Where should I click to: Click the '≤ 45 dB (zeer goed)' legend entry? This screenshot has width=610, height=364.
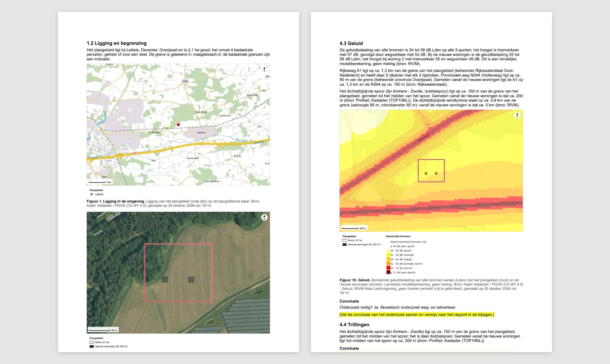(402, 246)
